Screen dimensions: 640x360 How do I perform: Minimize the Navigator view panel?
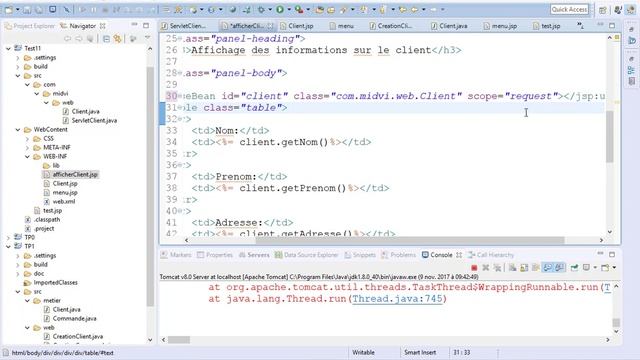click(x=134, y=25)
